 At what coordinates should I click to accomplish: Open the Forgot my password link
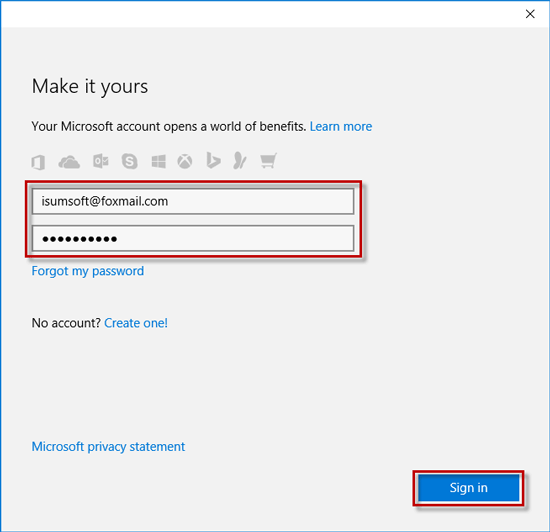[x=88, y=271]
